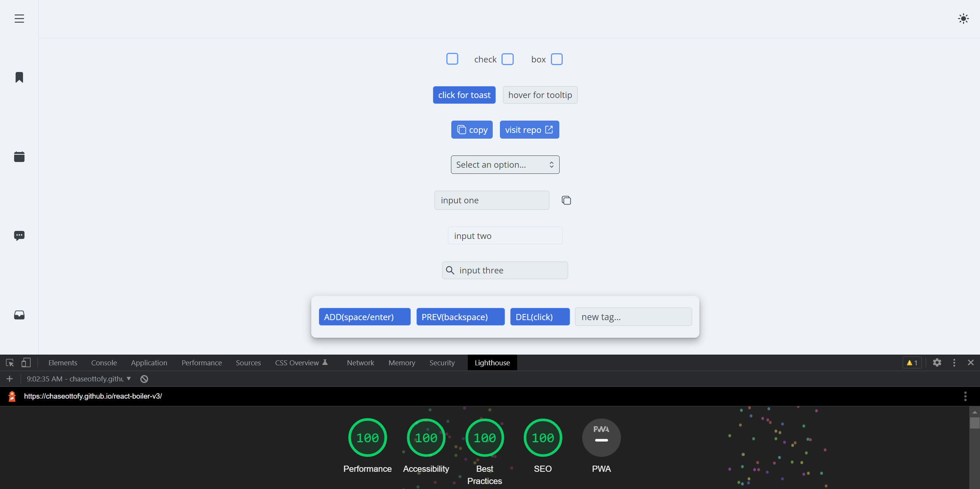
Task: Open DevTools settings gear
Action: click(937, 363)
